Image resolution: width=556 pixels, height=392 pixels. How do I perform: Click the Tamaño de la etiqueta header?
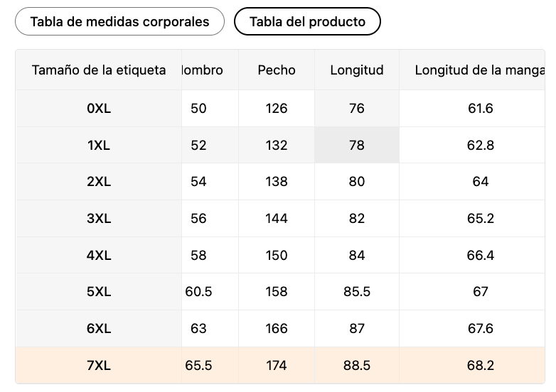(99, 70)
